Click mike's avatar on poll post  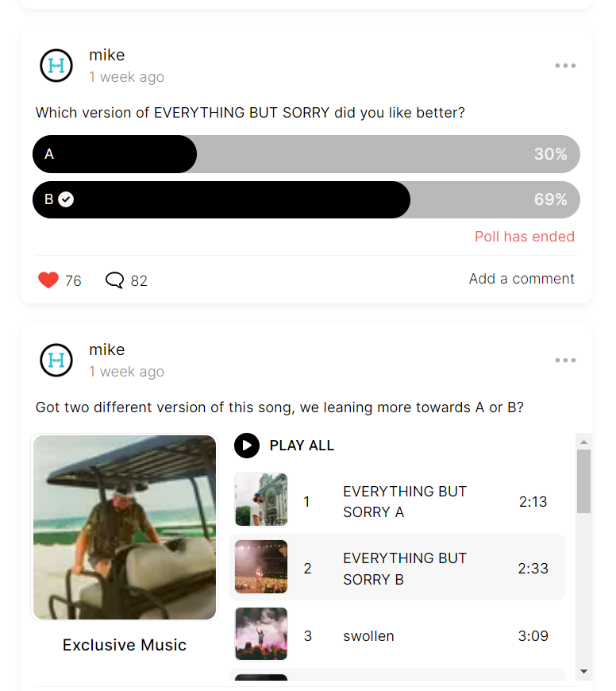pyautogui.click(x=56, y=66)
